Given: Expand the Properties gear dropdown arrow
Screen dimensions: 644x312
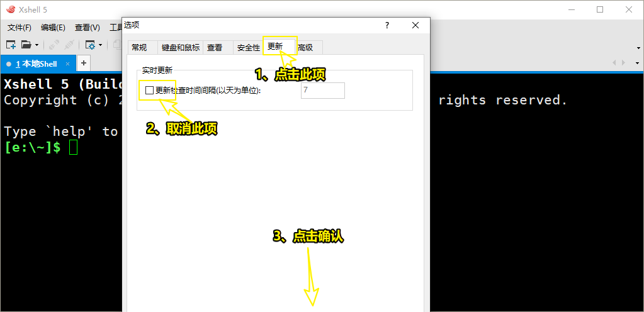Looking at the screenshot, I should [100, 45].
